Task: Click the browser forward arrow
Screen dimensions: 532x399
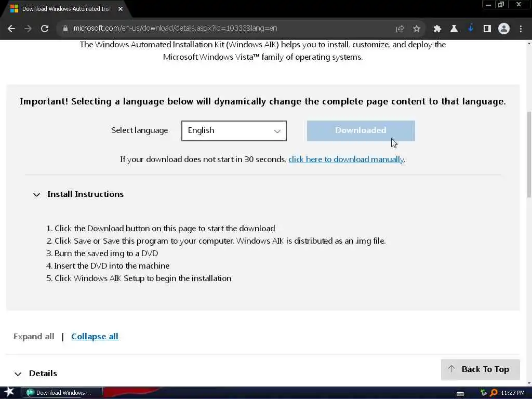Action: (x=28, y=29)
